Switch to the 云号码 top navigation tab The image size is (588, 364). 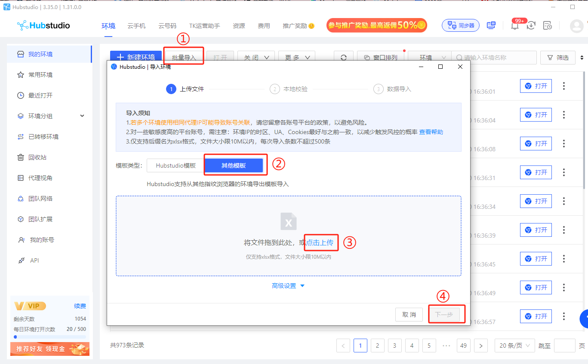point(167,26)
